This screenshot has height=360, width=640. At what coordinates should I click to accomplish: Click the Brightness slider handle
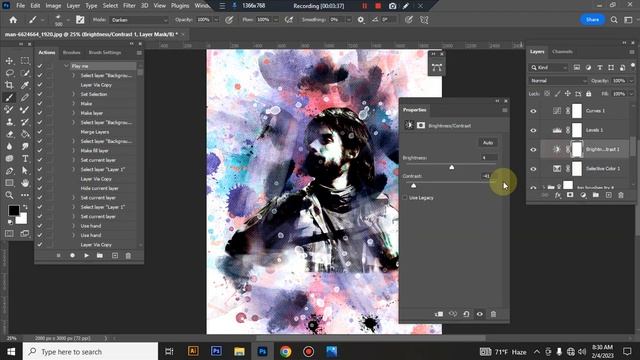point(451,167)
